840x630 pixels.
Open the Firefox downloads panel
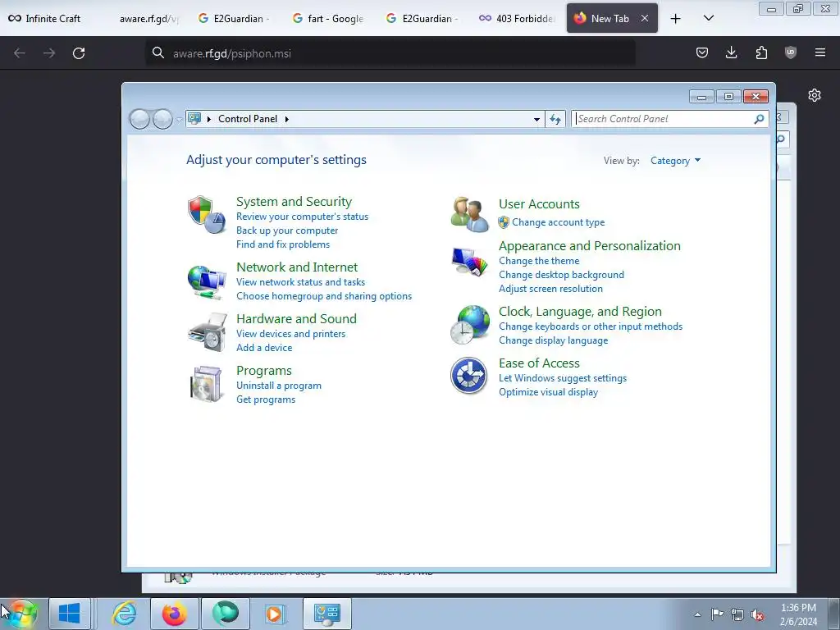731,52
